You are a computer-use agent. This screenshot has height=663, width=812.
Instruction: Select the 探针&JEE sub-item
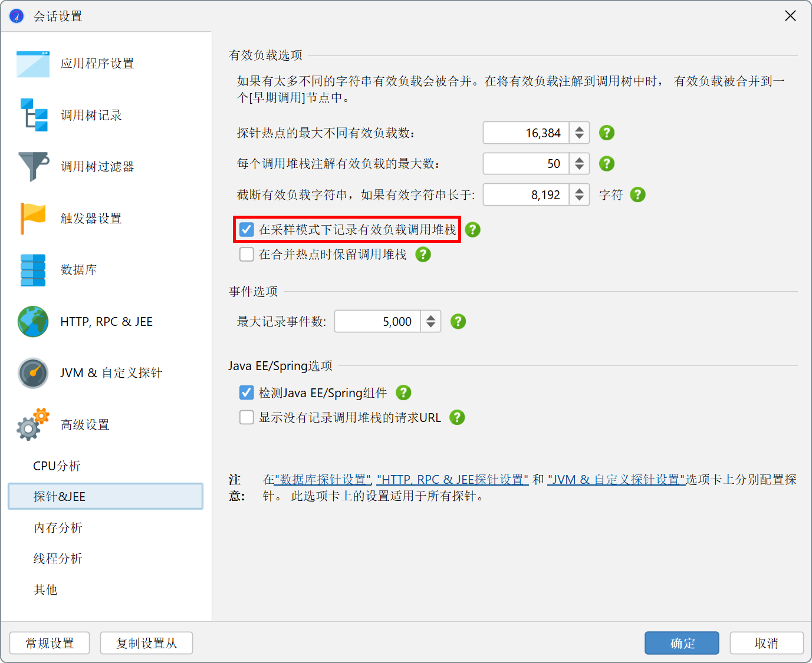pyautogui.click(x=106, y=496)
